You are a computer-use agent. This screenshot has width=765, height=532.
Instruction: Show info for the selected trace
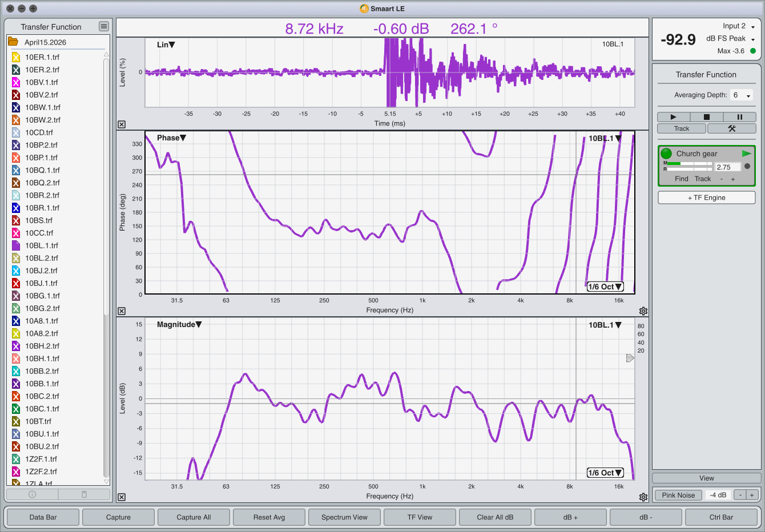[32, 494]
